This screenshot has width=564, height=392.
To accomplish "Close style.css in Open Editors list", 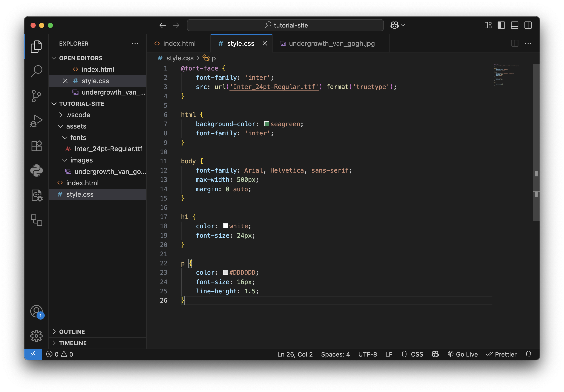I will (65, 81).
